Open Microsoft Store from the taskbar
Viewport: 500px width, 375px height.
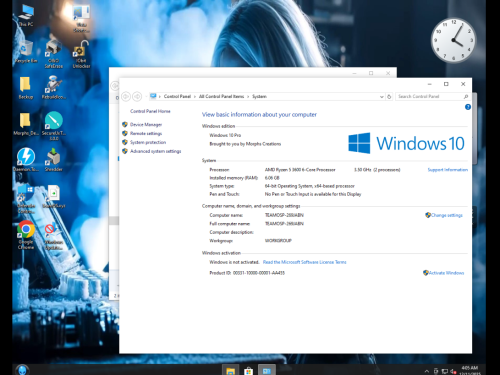pos(248,371)
